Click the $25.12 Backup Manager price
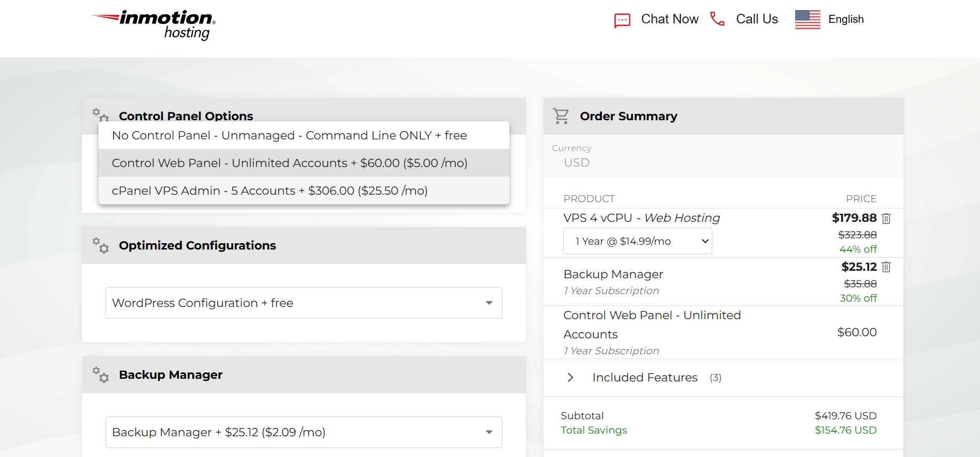 point(859,267)
